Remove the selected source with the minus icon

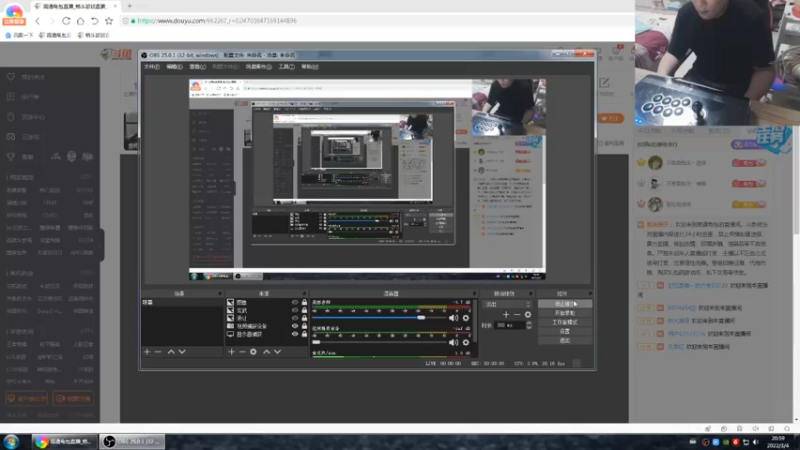tap(242, 352)
